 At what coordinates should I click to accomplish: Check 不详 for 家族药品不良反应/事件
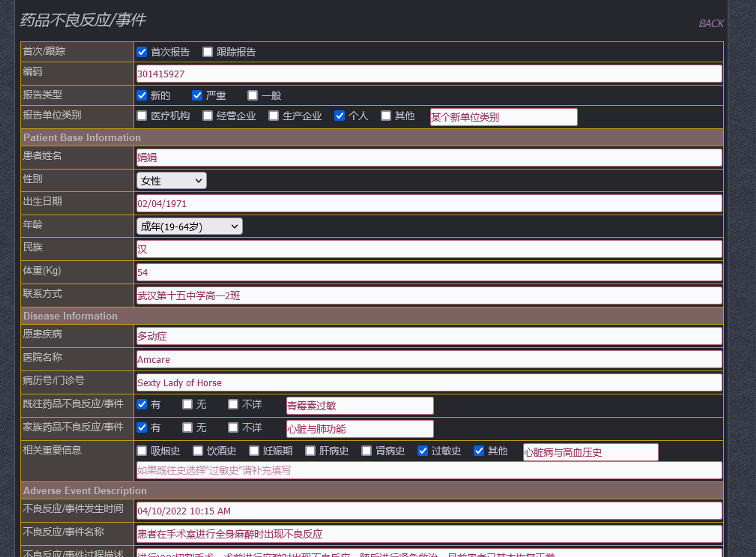[x=233, y=428]
